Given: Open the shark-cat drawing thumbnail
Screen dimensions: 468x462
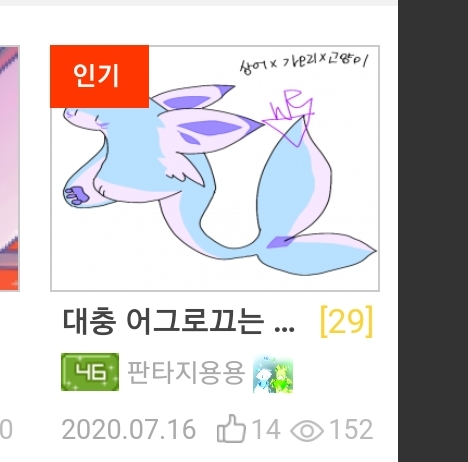Looking at the screenshot, I should [x=215, y=168].
